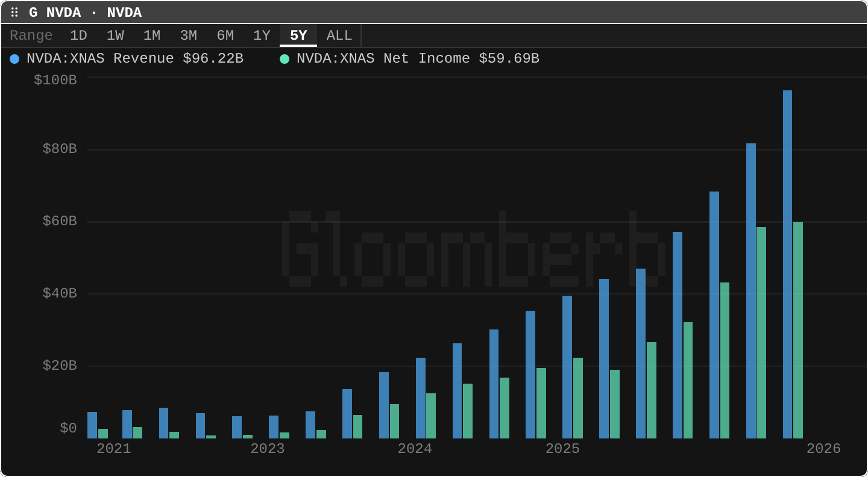Select the 1D range tab

click(x=78, y=36)
